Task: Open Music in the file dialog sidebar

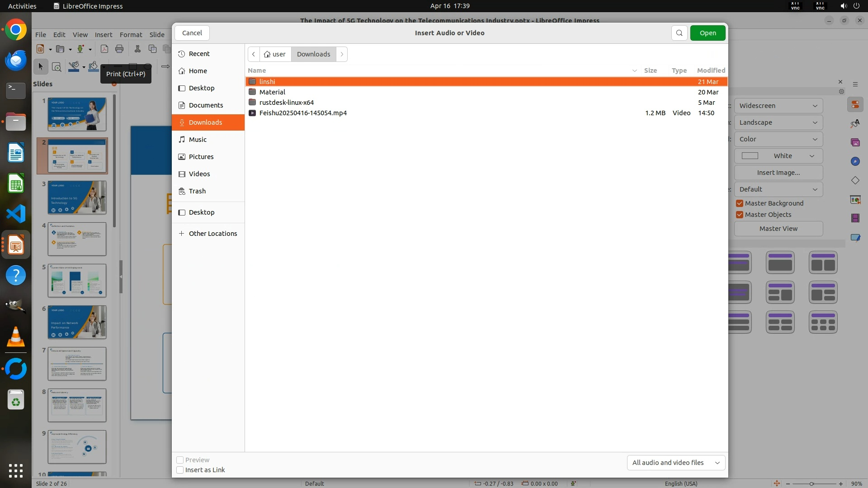Action: [198, 140]
